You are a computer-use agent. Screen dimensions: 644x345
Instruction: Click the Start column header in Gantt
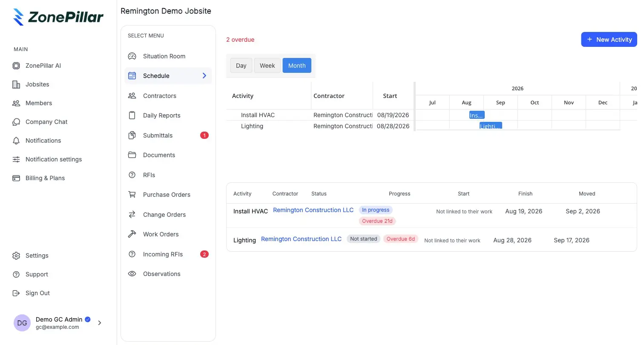click(x=390, y=96)
